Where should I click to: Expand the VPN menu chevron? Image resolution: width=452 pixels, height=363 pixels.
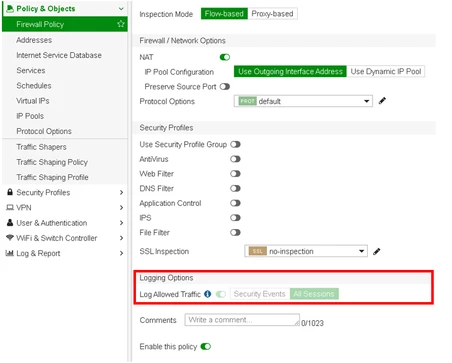[x=121, y=208]
